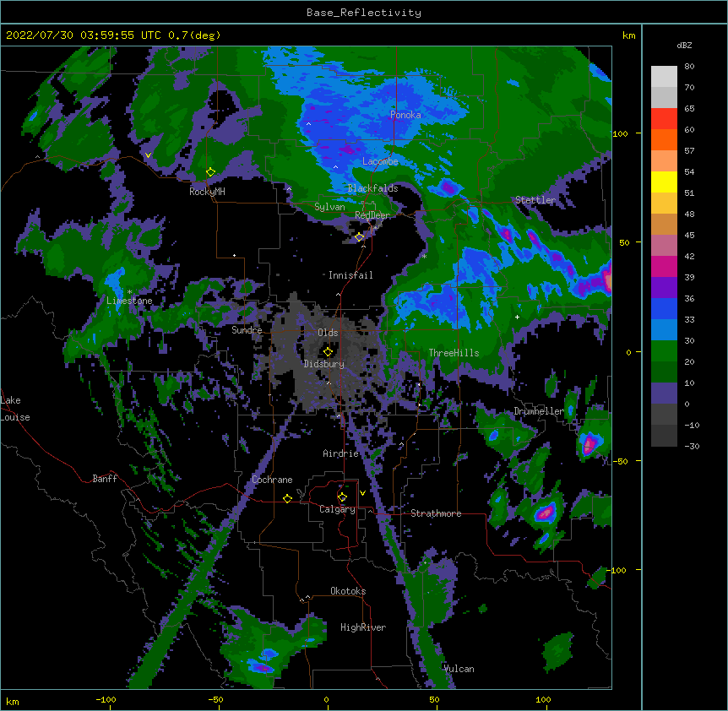Image resolution: width=728 pixels, height=711 pixels.
Task: Click the yellow V marker northwest of RockyMH
Action: pyautogui.click(x=148, y=155)
